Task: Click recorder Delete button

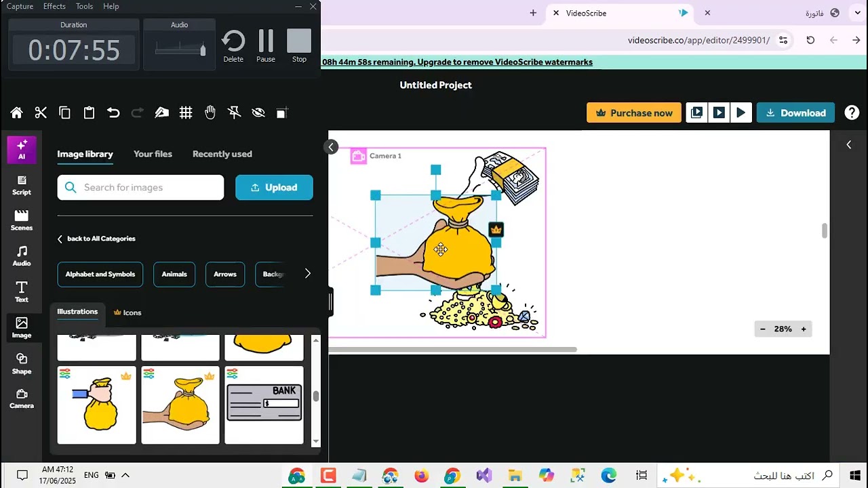Action: [x=233, y=45]
